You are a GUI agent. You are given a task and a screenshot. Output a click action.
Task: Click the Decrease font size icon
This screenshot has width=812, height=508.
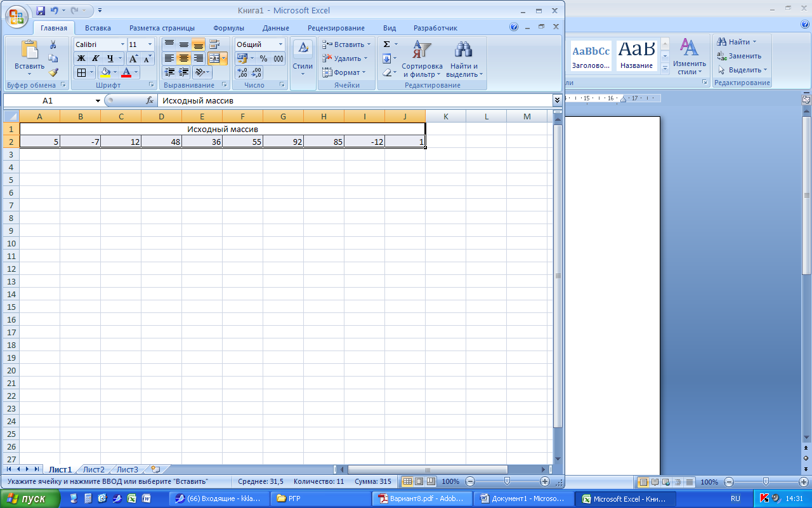click(x=147, y=58)
